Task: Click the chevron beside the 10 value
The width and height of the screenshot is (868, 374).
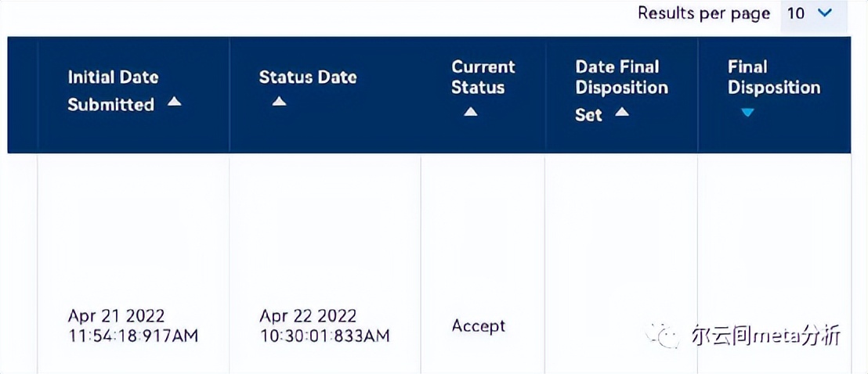Action: (823, 13)
